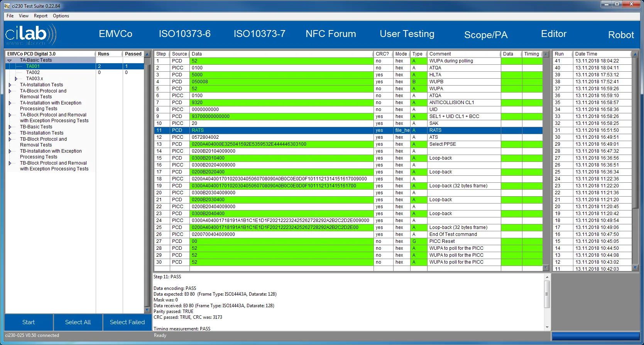The height and width of the screenshot is (345, 644).
Task: Click the cilab logo
Action: pyautogui.click(x=31, y=35)
